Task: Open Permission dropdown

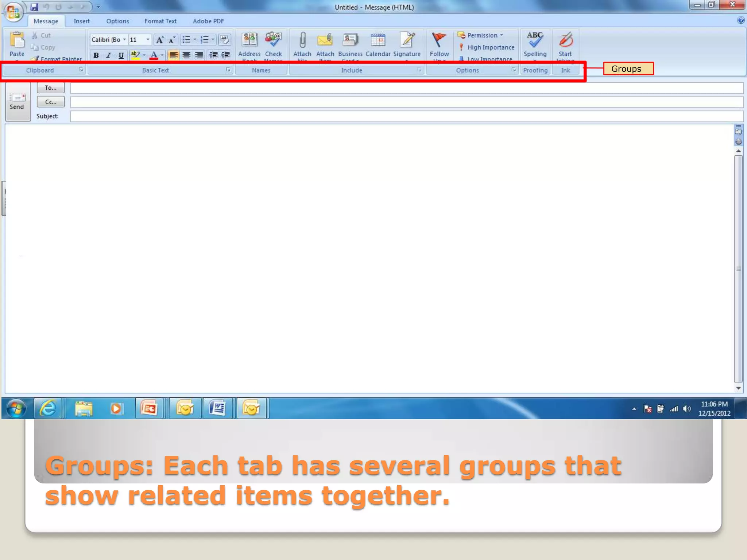Action: 480,35
